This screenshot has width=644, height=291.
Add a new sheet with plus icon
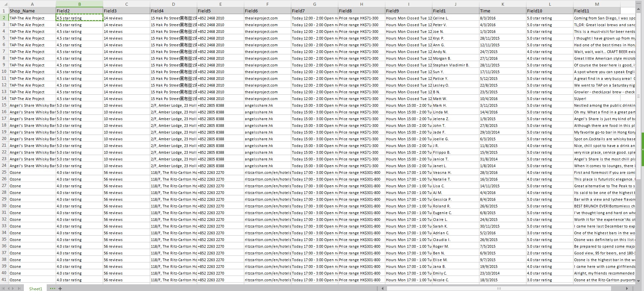point(60,288)
